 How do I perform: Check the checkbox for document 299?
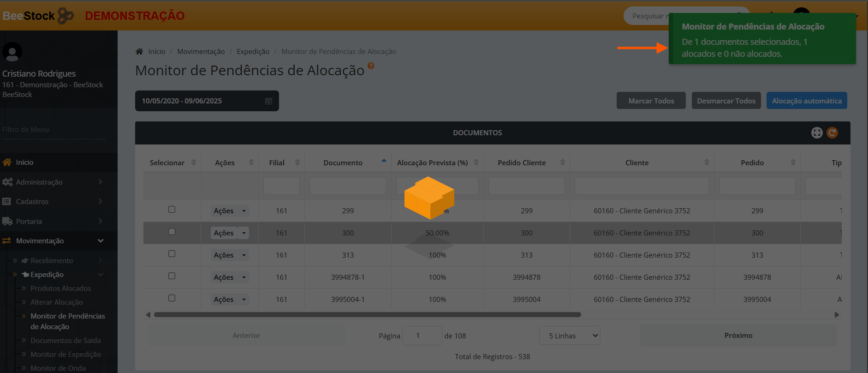172,210
